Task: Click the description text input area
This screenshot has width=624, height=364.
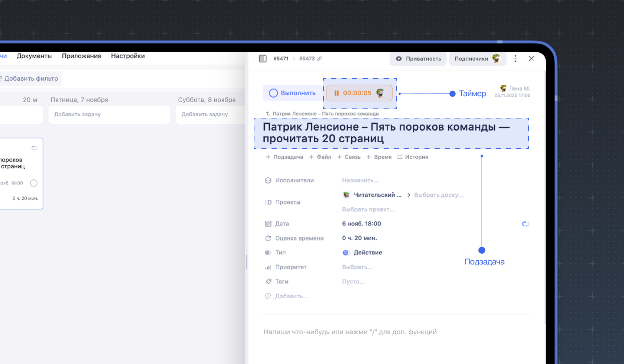Action: click(350, 332)
